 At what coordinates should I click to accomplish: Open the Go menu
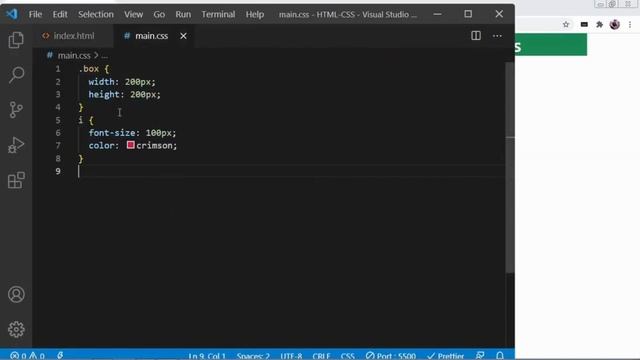pos(159,14)
